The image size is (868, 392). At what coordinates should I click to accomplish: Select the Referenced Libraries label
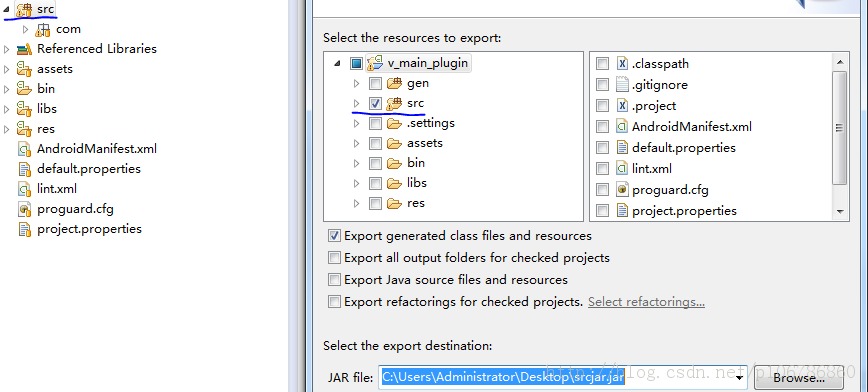pyautogui.click(x=97, y=49)
